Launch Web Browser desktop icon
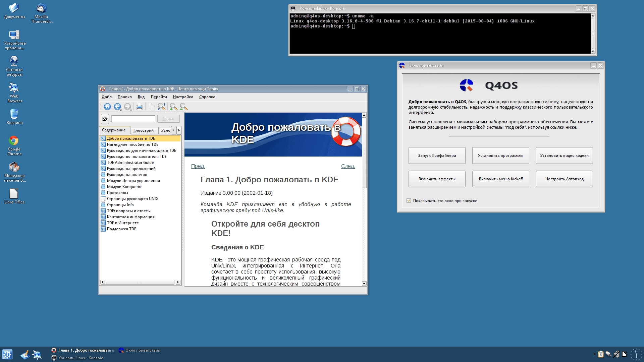Screen dimensions: 644x362 [14, 93]
